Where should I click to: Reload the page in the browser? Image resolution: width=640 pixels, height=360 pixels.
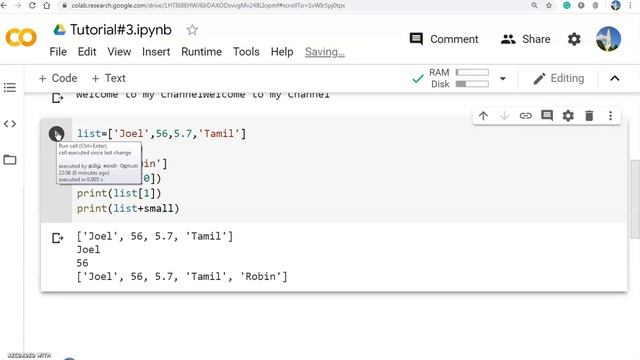pyautogui.click(x=32, y=5)
